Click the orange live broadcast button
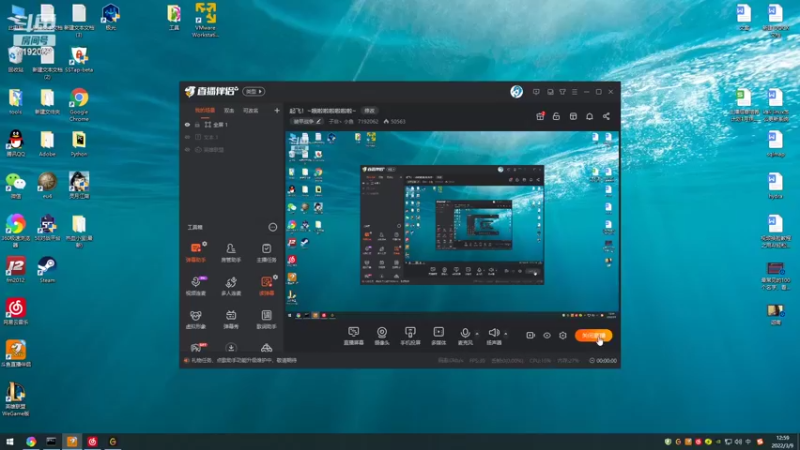 tap(593, 335)
